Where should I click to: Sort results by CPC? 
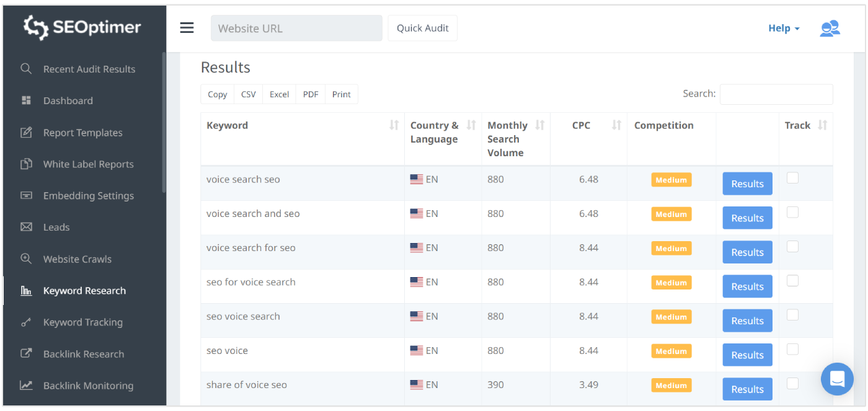coord(616,125)
